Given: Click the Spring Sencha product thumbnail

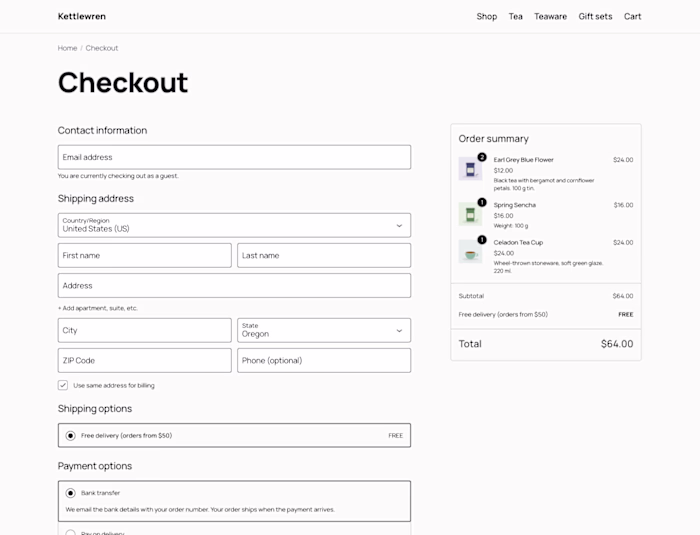Looking at the screenshot, I should pos(470,214).
